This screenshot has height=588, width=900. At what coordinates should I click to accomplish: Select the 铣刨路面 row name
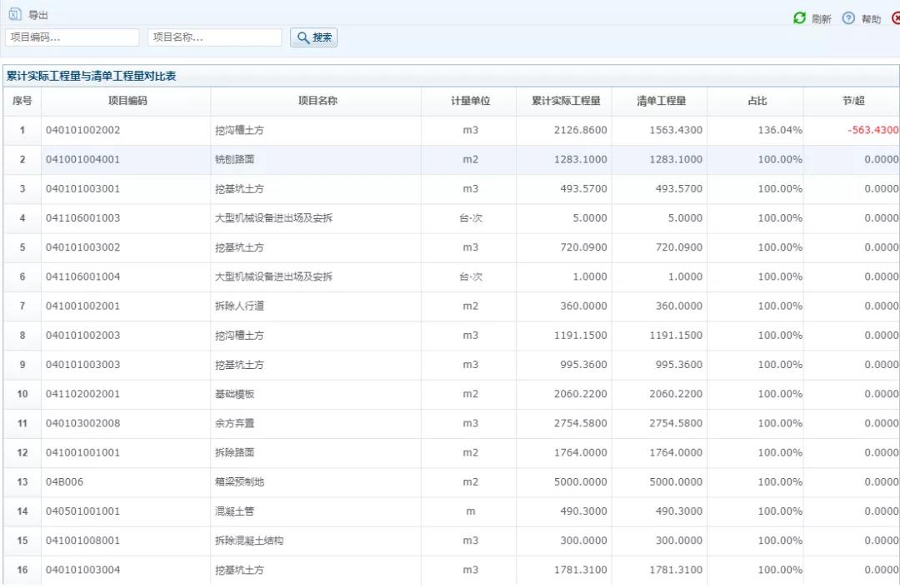235,159
